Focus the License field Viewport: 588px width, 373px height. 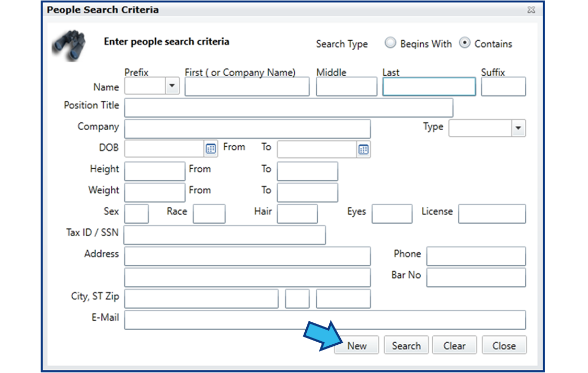tap(492, 214)
